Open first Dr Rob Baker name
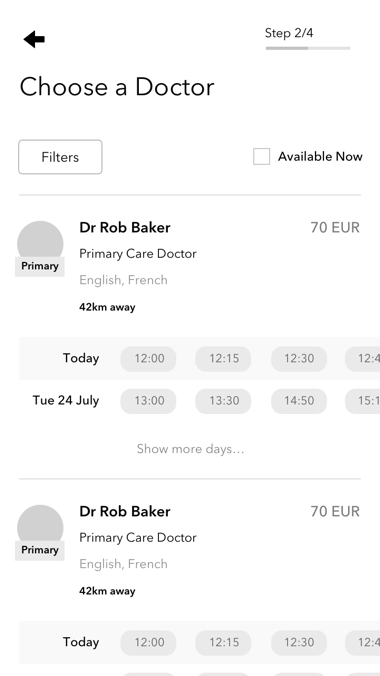Image resolution: width=380 pixels, height=676 pixels. (x=125, y=228)
